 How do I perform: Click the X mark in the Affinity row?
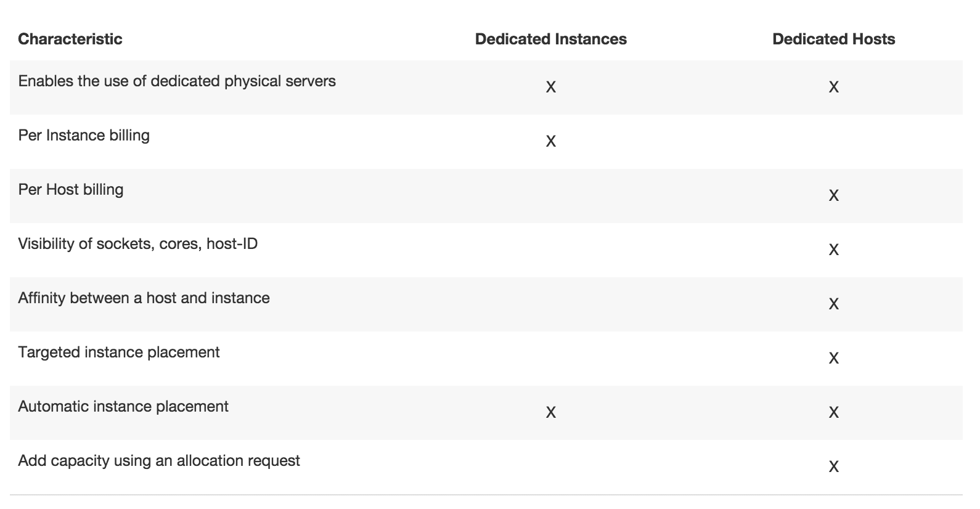pos(833,304)
